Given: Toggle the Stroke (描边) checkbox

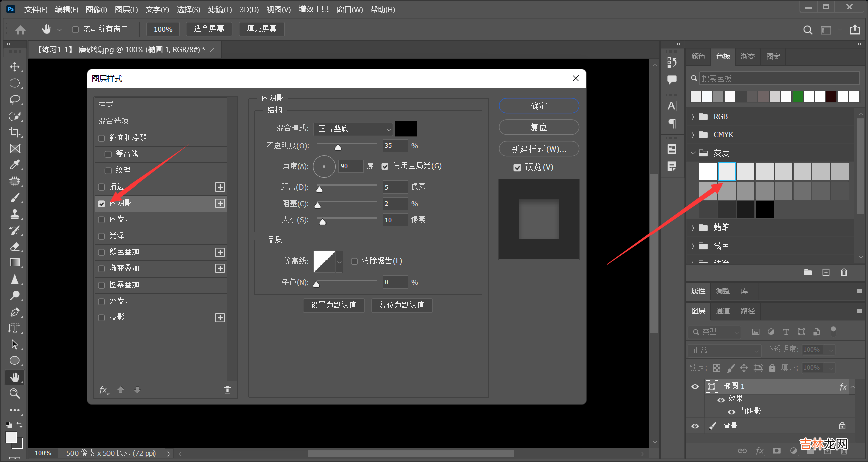Looking at the screenshot, I should tap(102, 187).
